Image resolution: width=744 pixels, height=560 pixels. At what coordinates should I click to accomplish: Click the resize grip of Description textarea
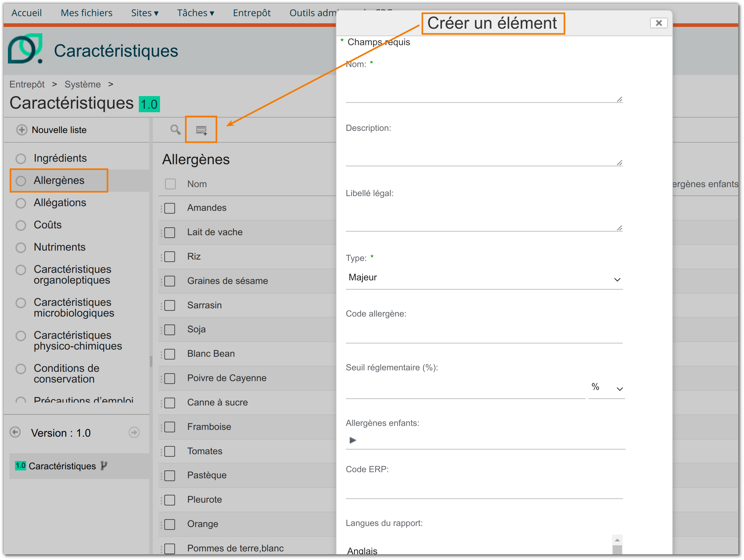coord(620,163)
